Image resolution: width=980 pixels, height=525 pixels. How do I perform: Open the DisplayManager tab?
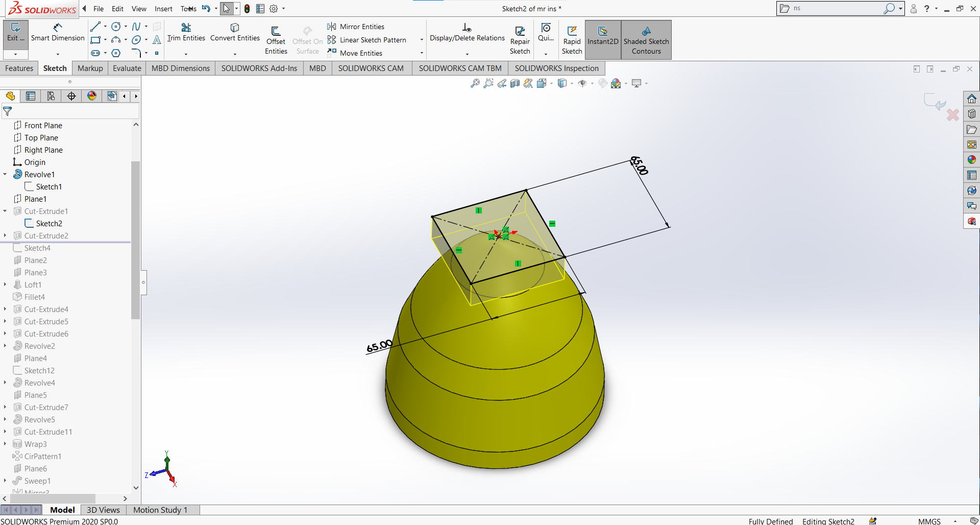(92, 96)
